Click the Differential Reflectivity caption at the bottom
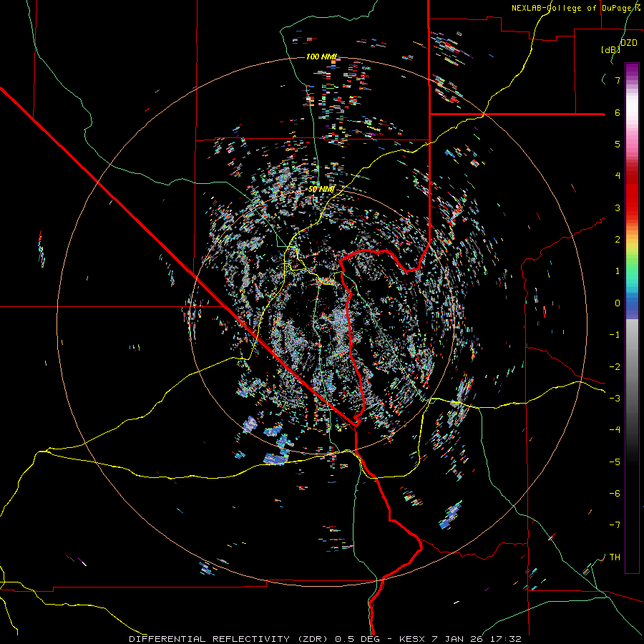 (325, 639)
